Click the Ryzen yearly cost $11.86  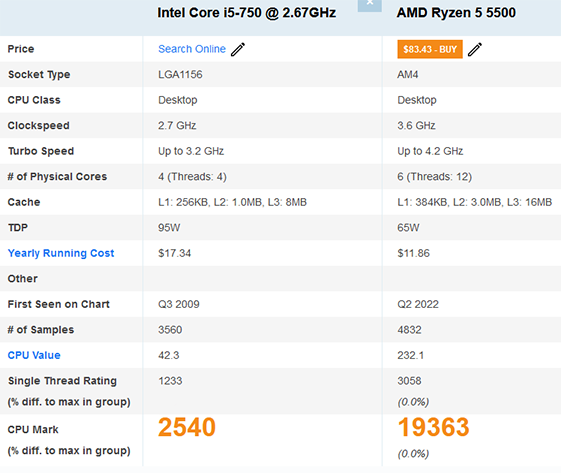(413, 253)
